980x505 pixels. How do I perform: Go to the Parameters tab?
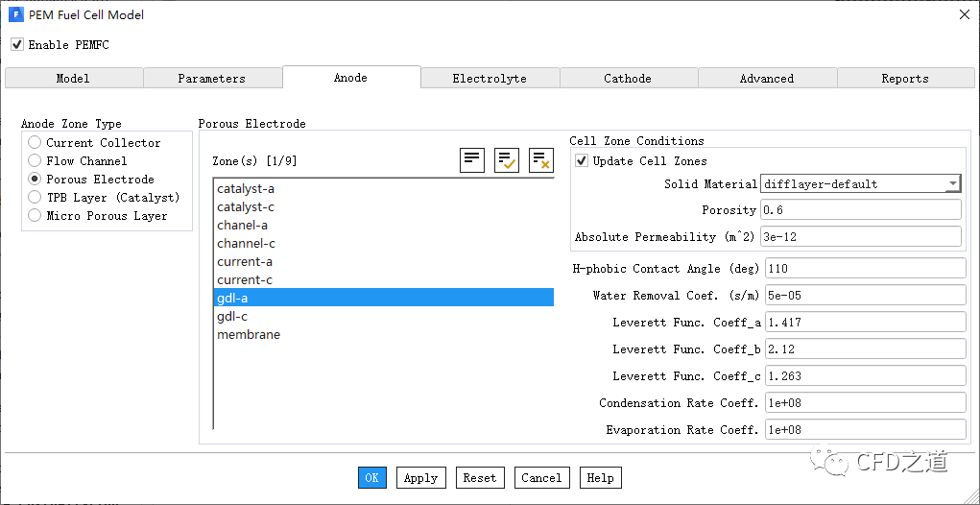tap(212, 79)
